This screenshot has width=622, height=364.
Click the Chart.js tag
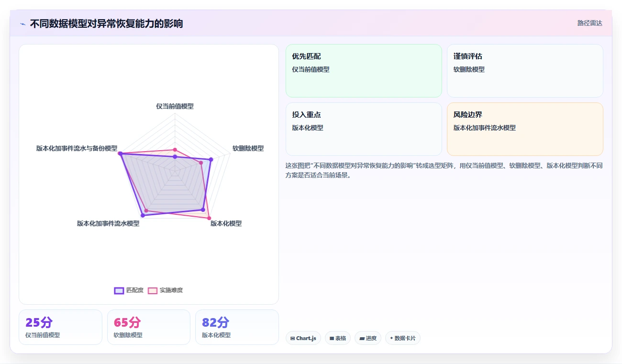point(303,338)
